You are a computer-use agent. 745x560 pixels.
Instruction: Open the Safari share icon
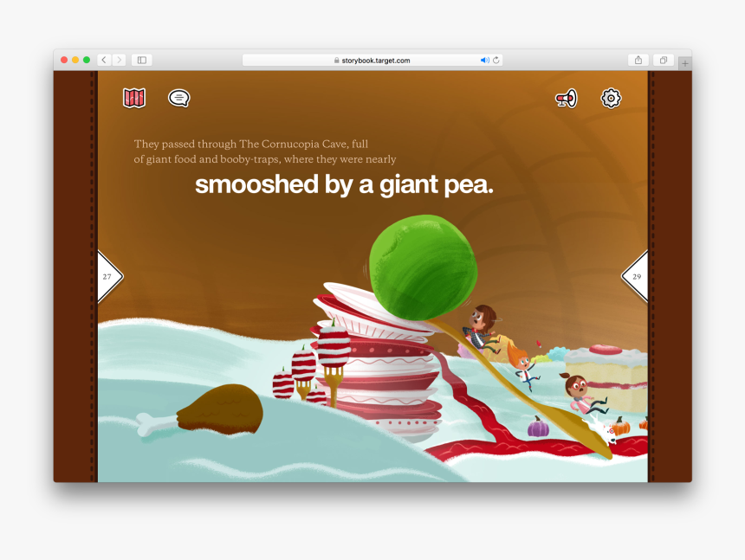pyautogui.click(x=638, y=60)
